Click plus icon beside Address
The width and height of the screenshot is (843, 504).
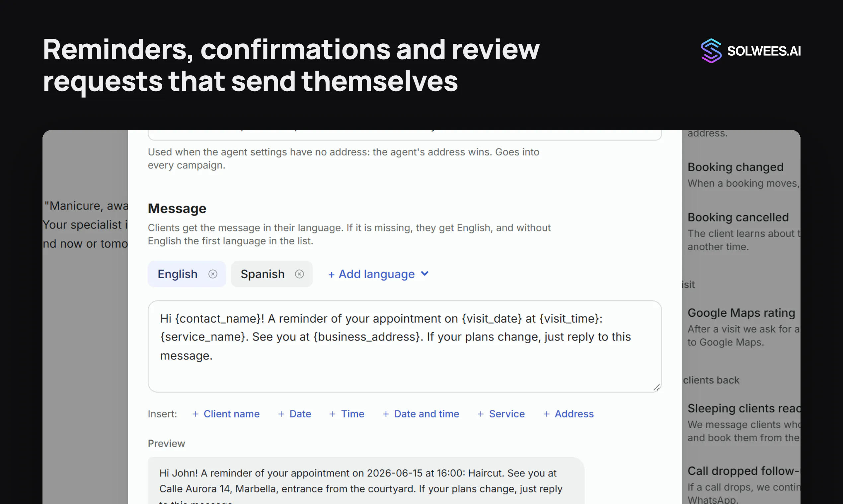click(547, 414)
